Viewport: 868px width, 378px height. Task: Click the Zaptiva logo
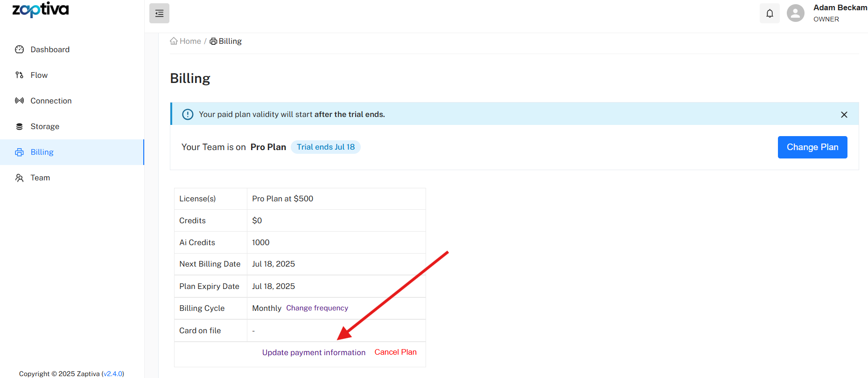coord(41,10)
